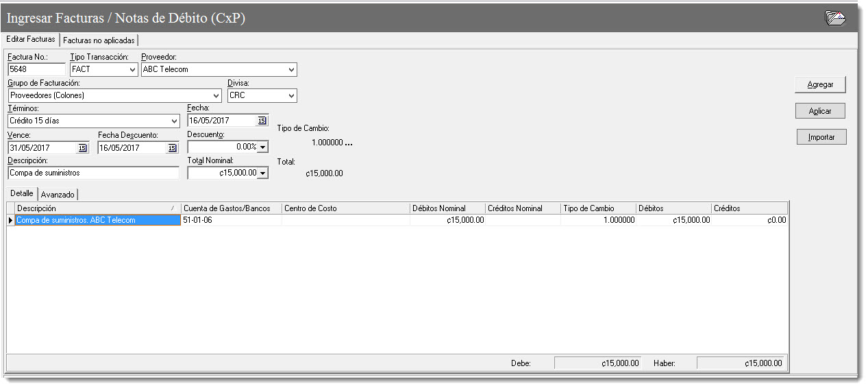Click the empty Centro de Costo cell
This screenshot has height=388, width=868.
(x=345, y=220)
